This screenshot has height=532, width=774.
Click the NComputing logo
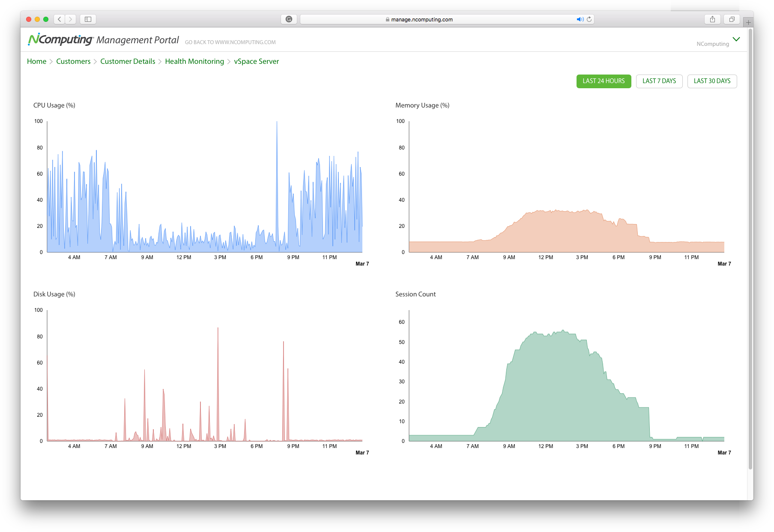coord(60,39)
